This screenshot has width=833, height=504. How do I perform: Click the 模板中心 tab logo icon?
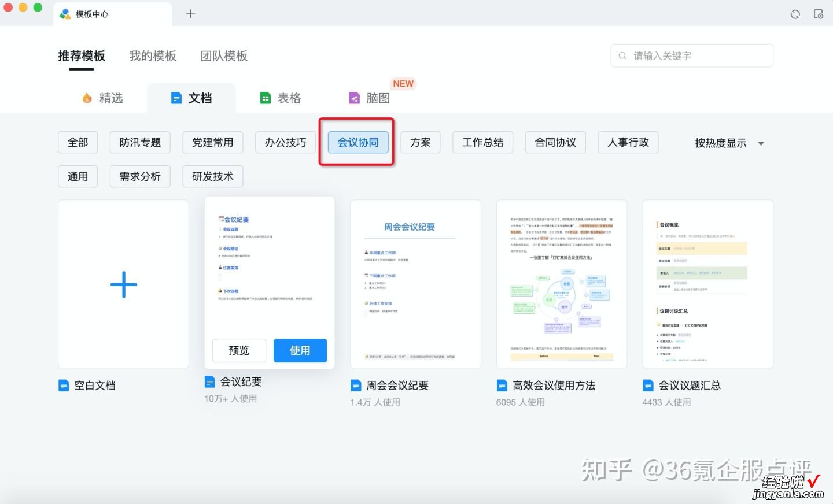coord(65,14)
